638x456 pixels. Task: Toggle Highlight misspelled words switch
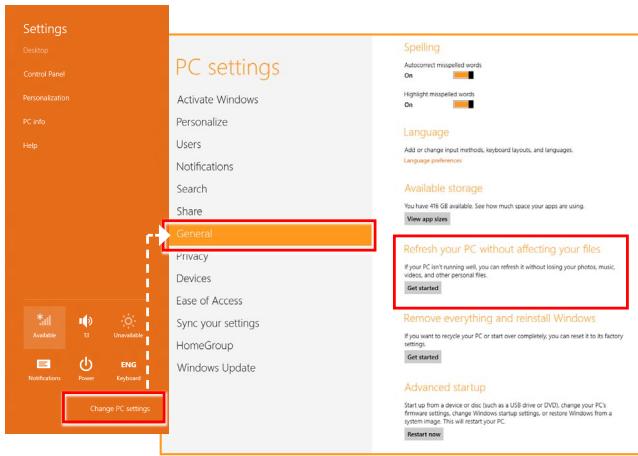(x=463, y=105)
